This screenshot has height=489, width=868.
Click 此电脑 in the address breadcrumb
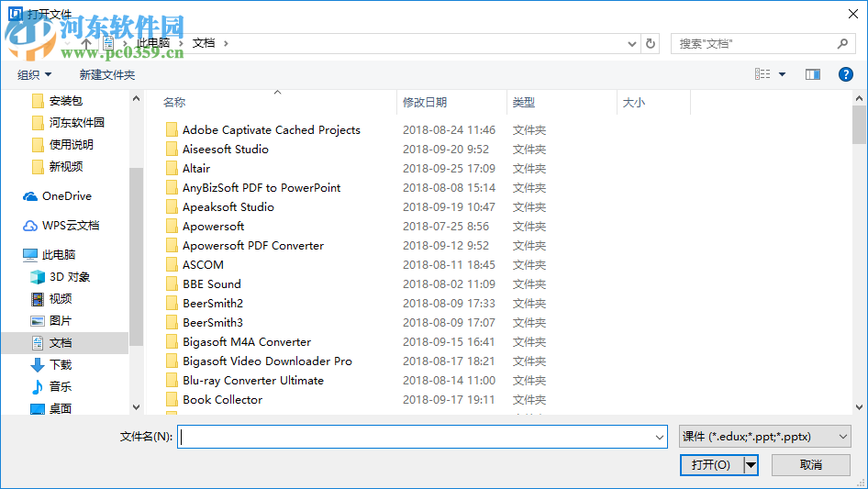(x=153, y=43)
